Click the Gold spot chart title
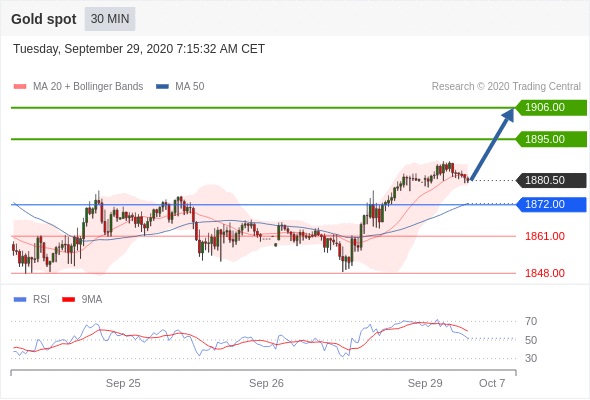590x400 pixels. pos(44,19)
